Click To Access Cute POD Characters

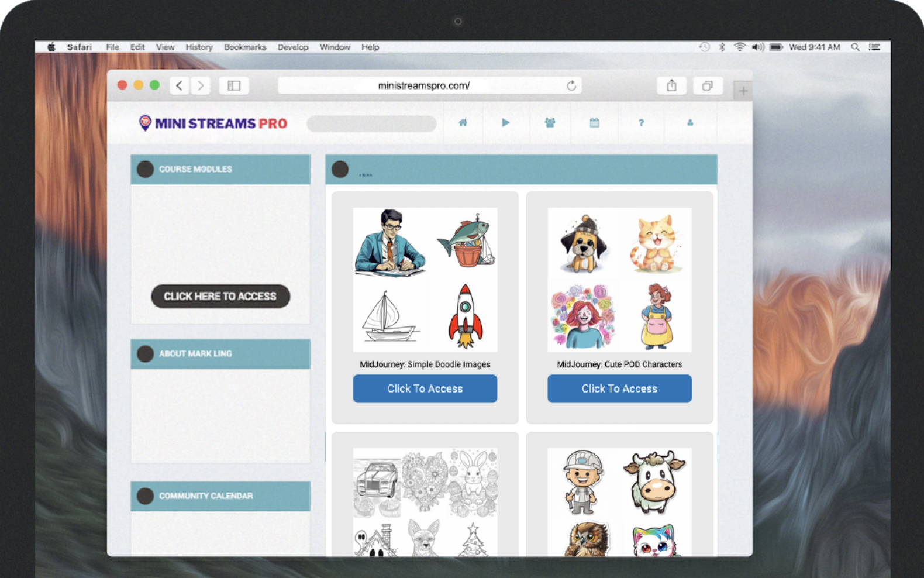click(619, 388)
